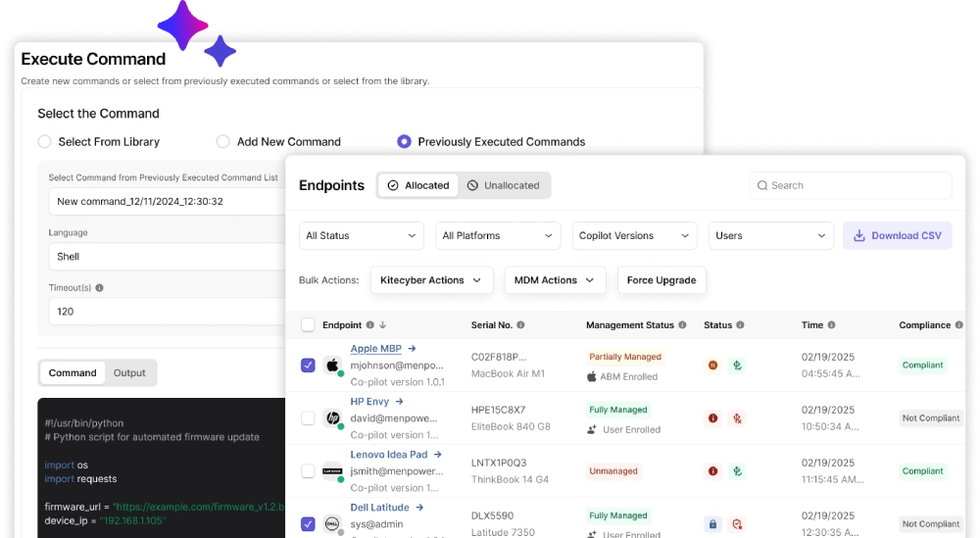Click the Time column info icon
The width and height of the screenshot is (980, 538).
(x=831, y=325)
